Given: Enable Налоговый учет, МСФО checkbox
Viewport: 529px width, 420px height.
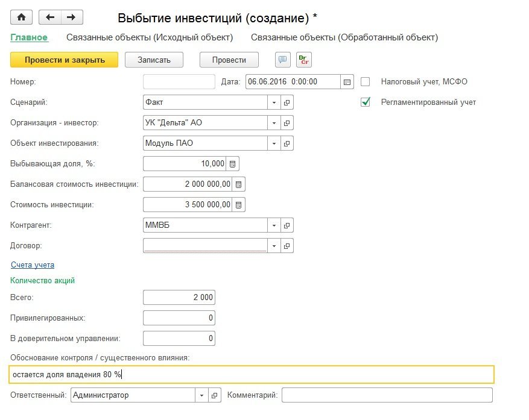Looking at the screenshot, I should (366, 81).
